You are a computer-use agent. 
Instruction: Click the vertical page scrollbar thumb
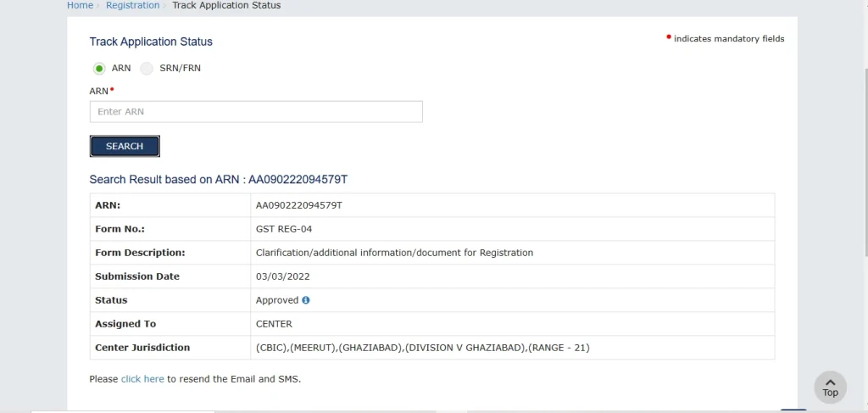point(865,160)
